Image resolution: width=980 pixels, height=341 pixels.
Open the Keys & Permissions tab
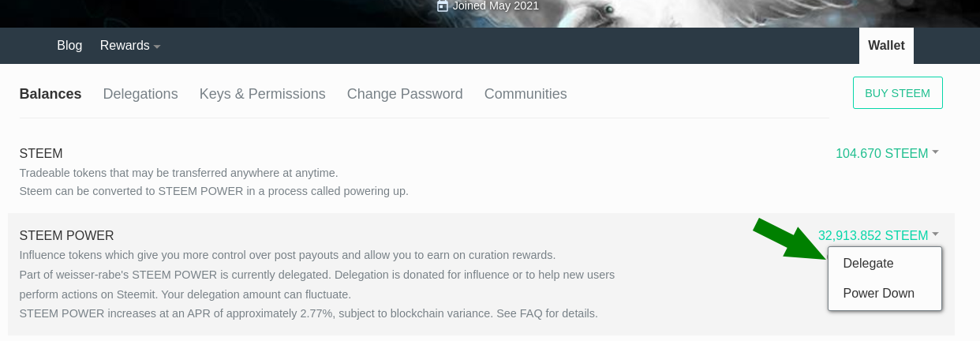[263, 94]
